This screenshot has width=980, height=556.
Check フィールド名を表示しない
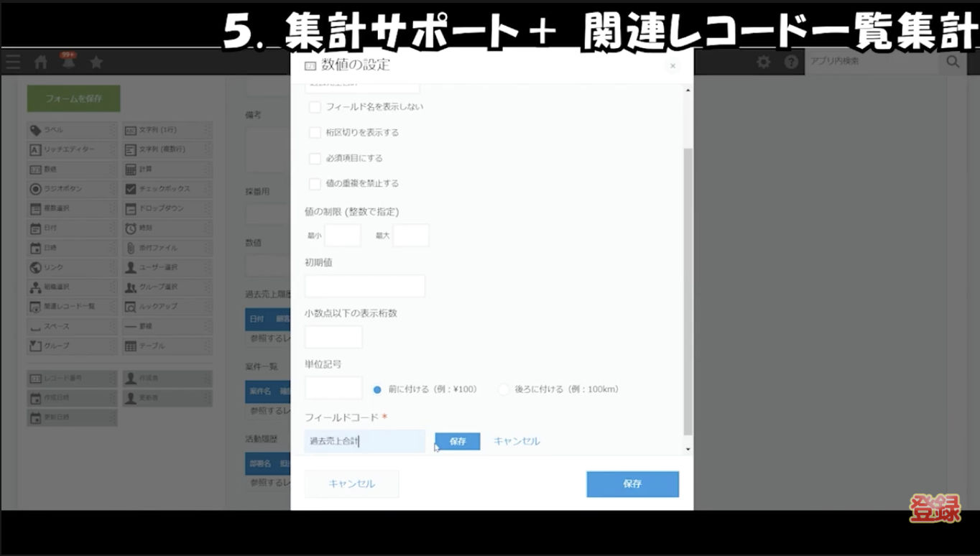tap(314, 106)
